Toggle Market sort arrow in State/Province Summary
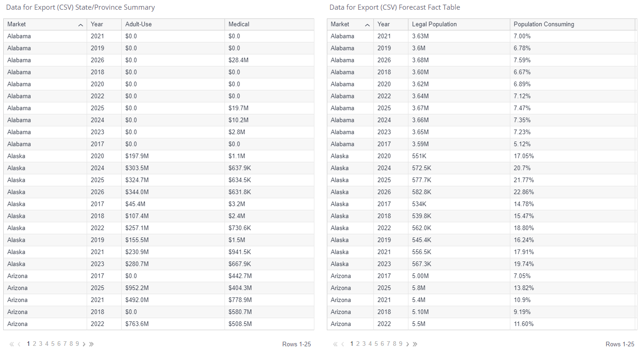 (x=81, y=25)
